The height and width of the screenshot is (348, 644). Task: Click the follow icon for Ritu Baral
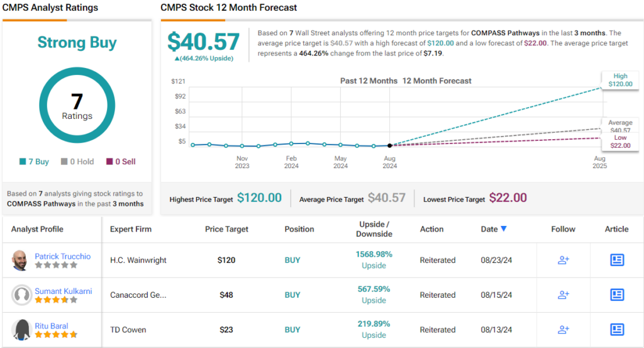coord(563,329)
